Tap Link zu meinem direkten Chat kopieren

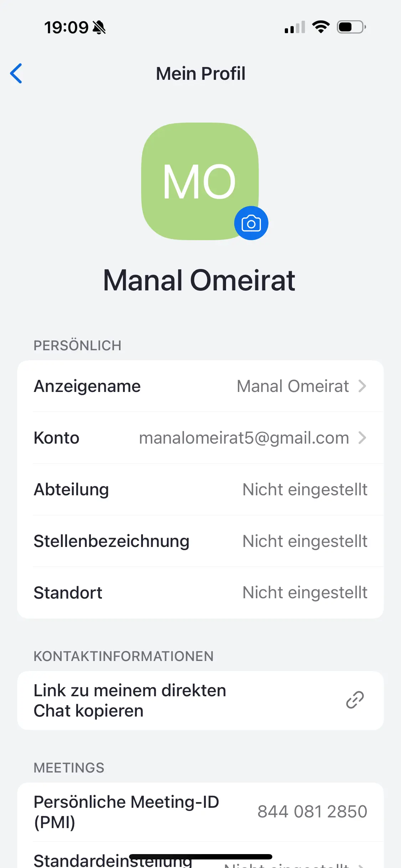(x=130, y=700)
